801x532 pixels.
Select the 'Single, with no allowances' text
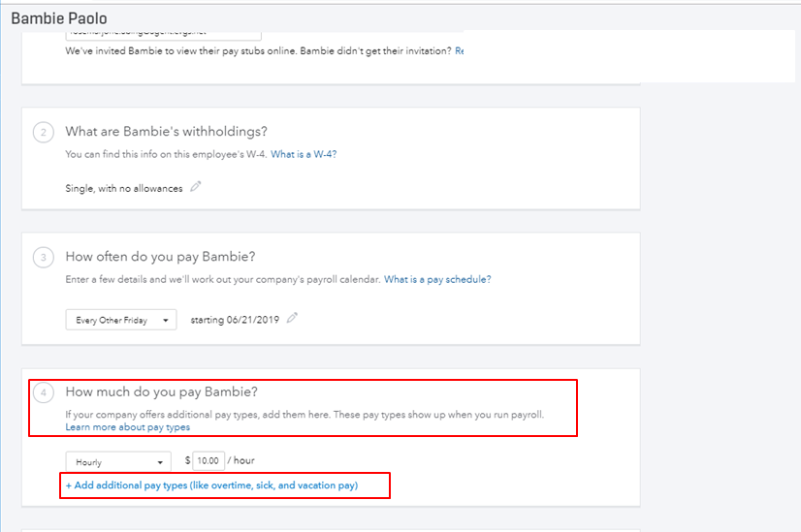124,187
